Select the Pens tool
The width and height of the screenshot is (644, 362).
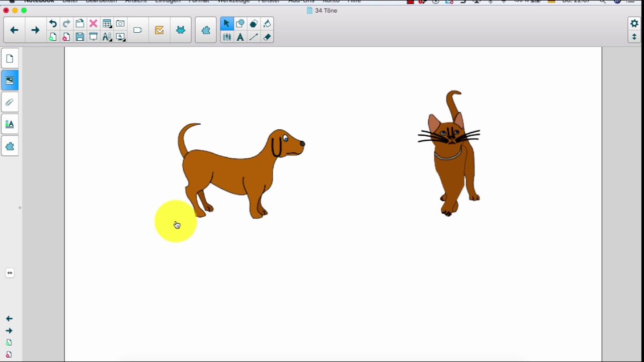226,37
